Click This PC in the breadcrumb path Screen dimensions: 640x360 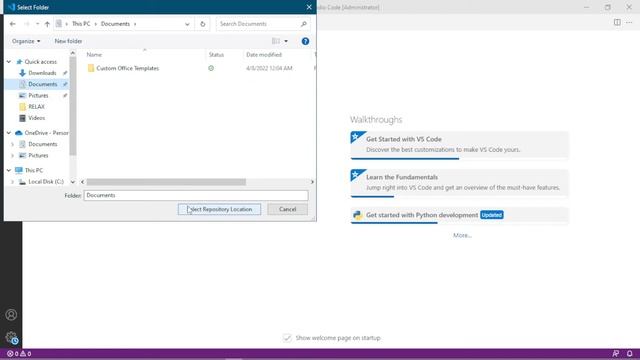81,24
